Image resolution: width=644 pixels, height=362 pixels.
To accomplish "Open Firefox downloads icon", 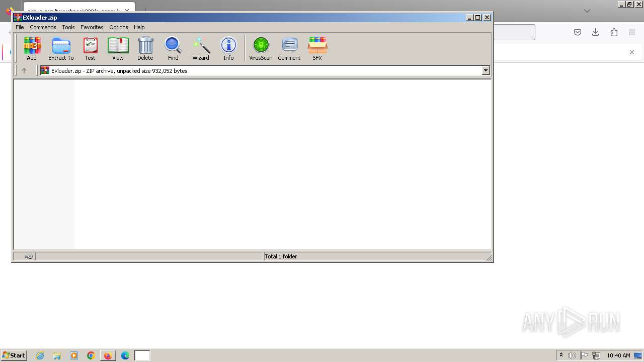I will tap(596, 32).
